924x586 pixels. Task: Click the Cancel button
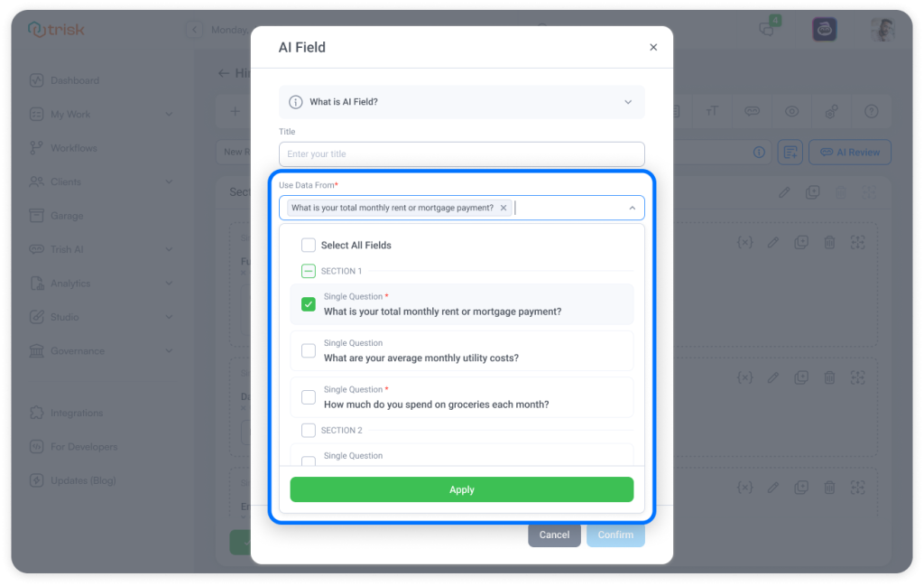coord(554,535)
